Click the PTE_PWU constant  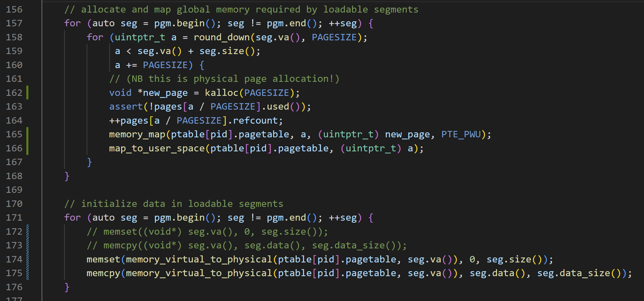[461, 134]
